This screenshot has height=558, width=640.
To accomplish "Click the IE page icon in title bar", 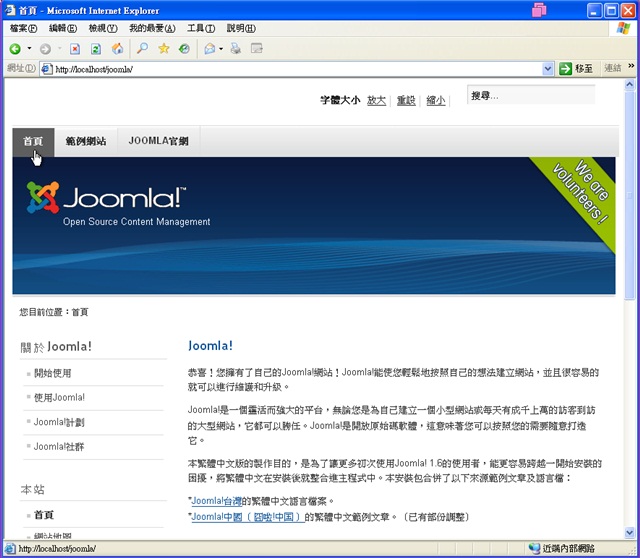I will click(x=9, y=10).
